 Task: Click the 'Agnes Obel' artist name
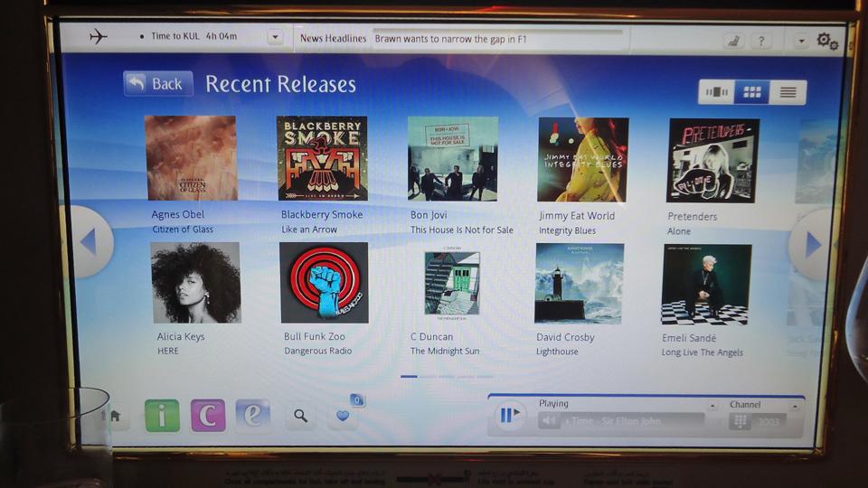point(178,214)
